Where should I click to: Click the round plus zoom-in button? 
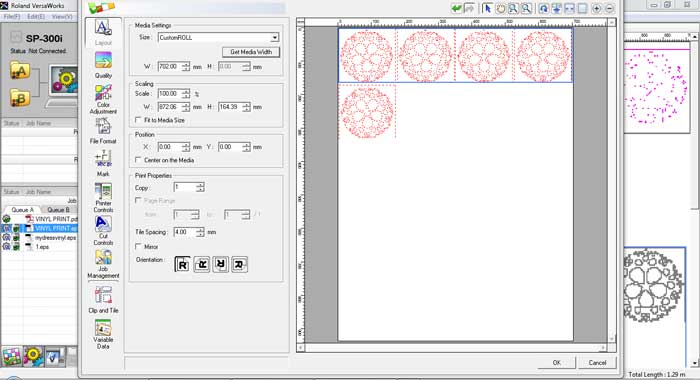pos(596,8)
